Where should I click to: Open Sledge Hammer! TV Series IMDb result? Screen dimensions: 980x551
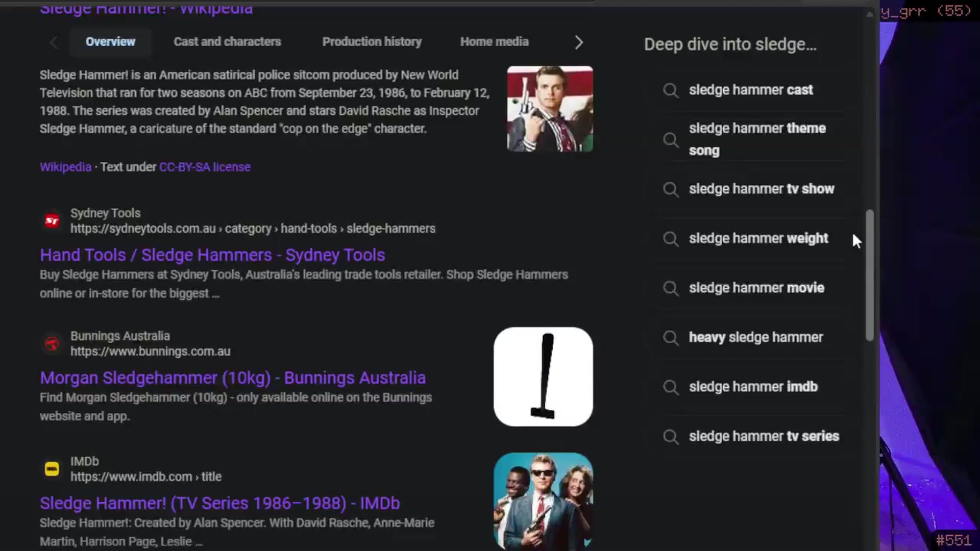220,503
